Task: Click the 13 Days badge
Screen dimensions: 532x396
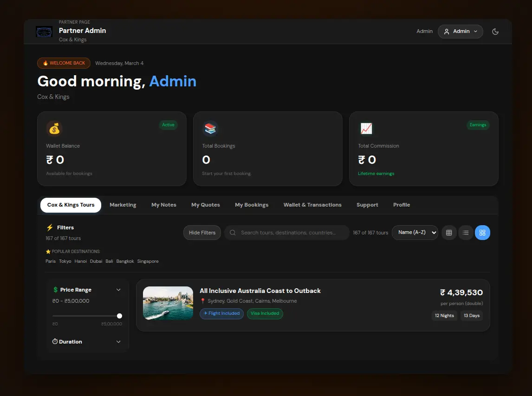Action: (x=472, y=316)
